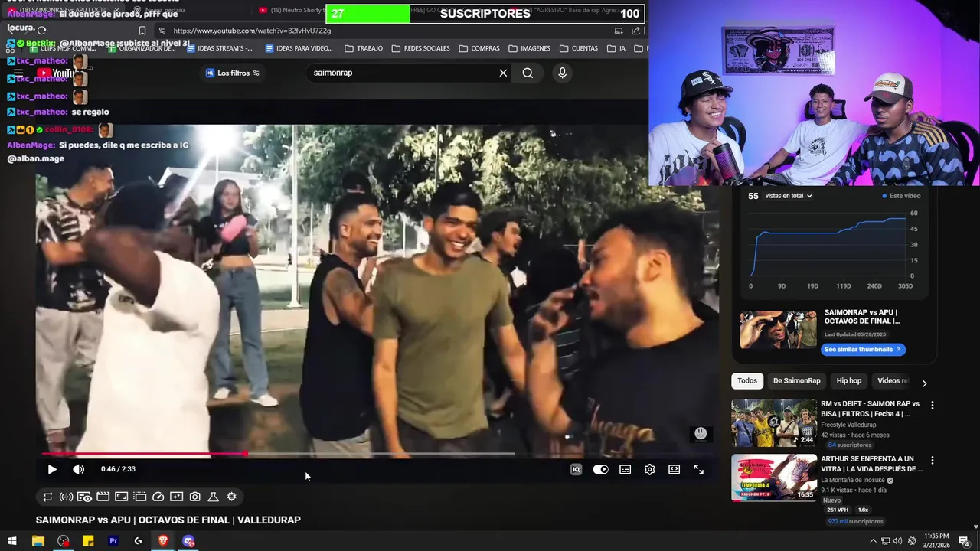Click See similar thumbnails button
This screenshot has width=980, height=551.
(x=864, y=349)
